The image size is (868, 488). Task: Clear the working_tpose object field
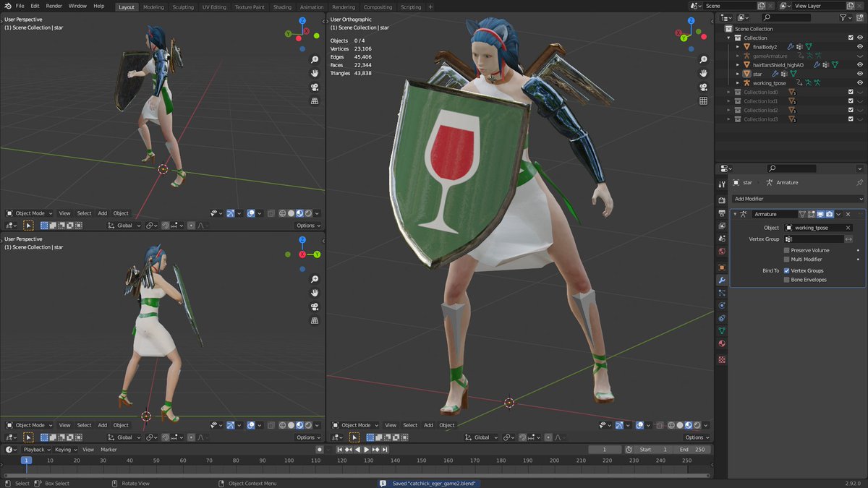848,228
